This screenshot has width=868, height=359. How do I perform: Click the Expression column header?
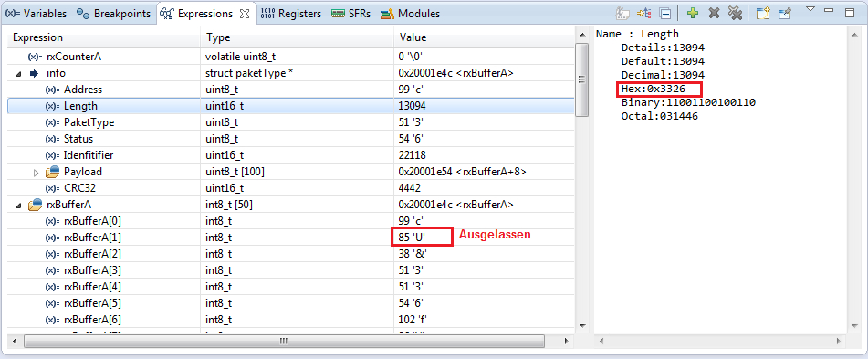tap(104, 37)
